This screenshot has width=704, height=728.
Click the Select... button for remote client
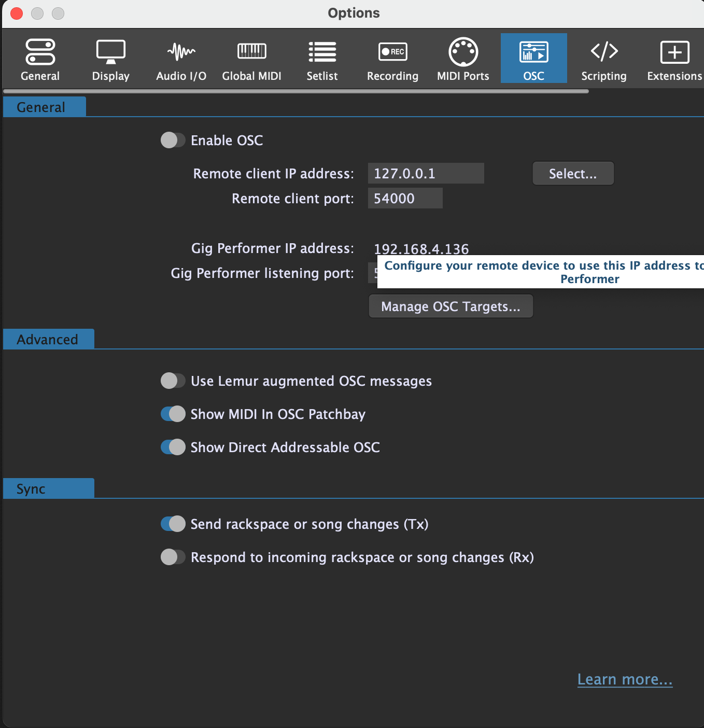pos(573,173)
